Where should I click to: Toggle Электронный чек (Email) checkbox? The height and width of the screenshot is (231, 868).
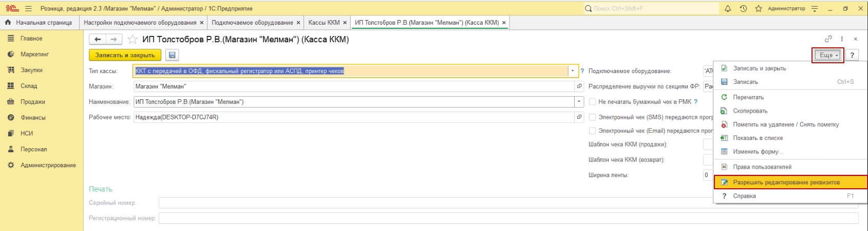pos(592,131)
